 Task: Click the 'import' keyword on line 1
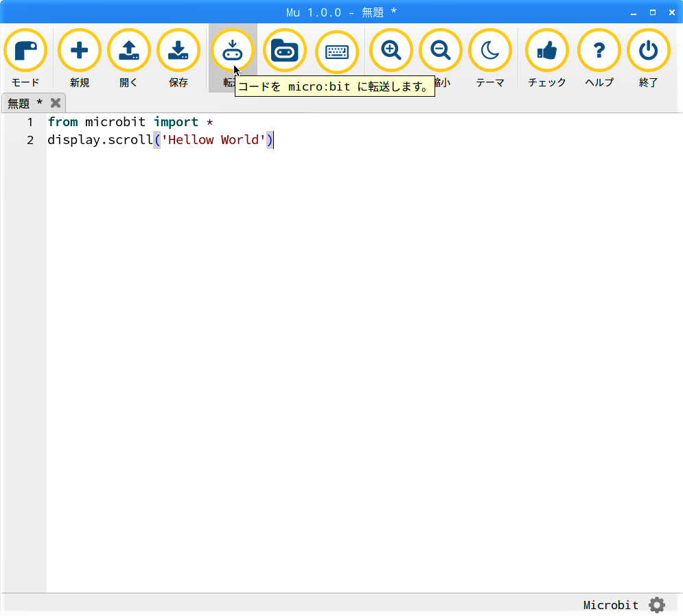(176, 122)
